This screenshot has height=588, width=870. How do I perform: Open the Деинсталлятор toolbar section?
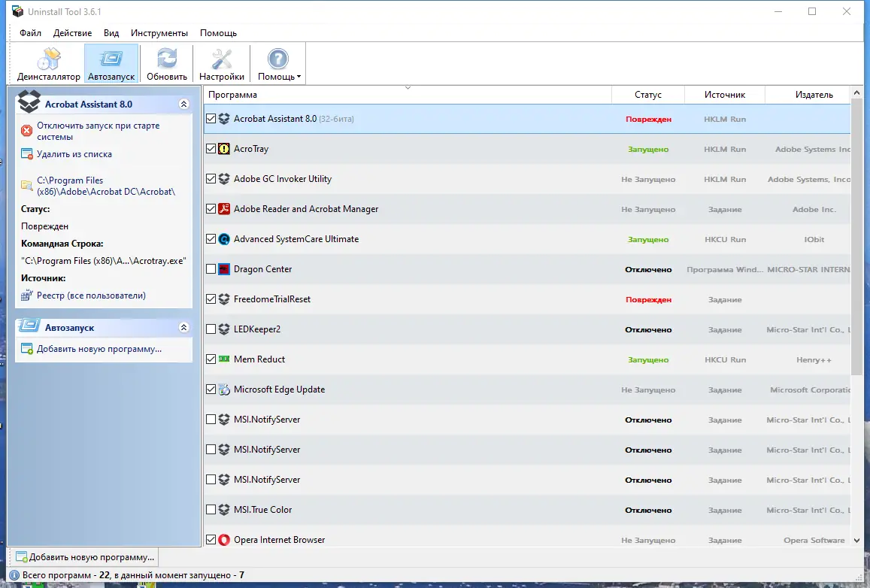tap(48, 65)
